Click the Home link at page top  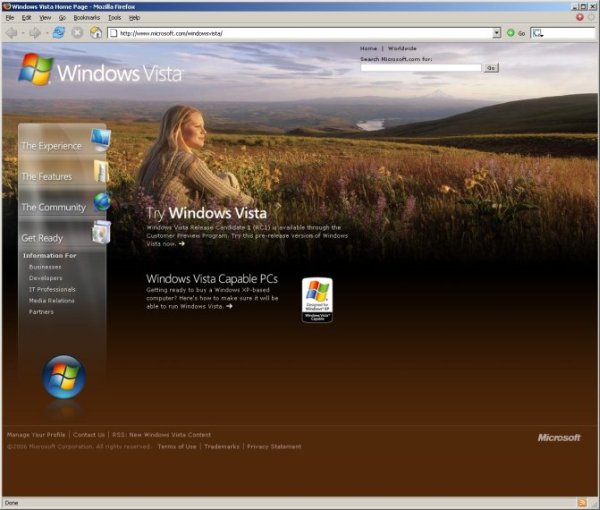(368, 49)
